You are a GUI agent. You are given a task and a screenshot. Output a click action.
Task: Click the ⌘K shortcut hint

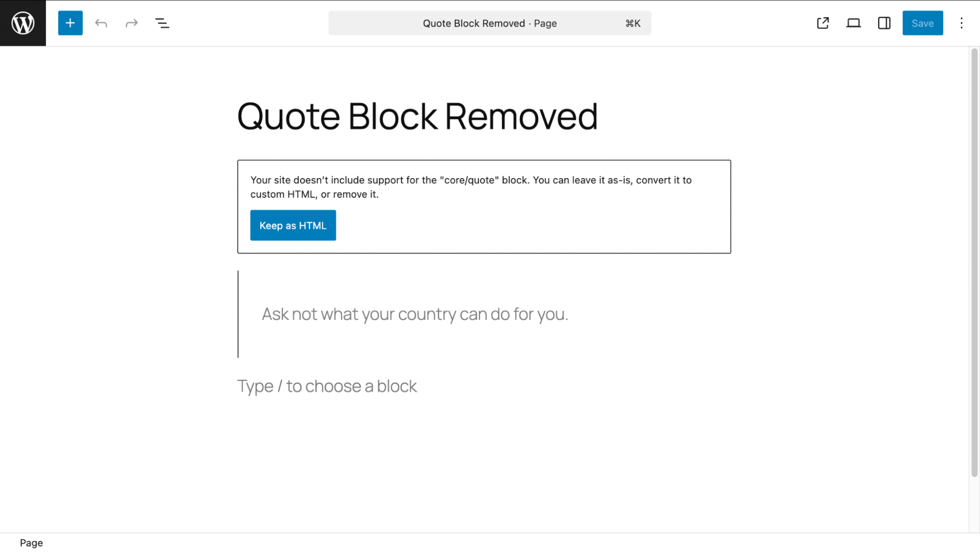pos(633,23)
